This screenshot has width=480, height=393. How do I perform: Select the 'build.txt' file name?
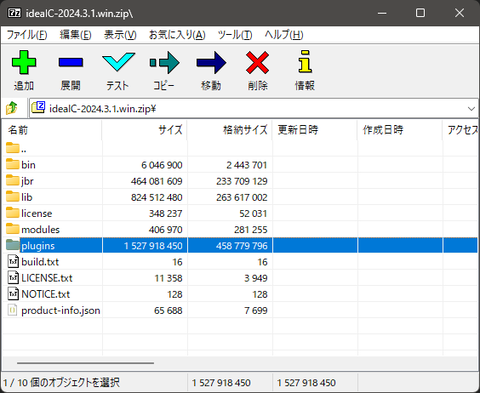pos(40,262)
